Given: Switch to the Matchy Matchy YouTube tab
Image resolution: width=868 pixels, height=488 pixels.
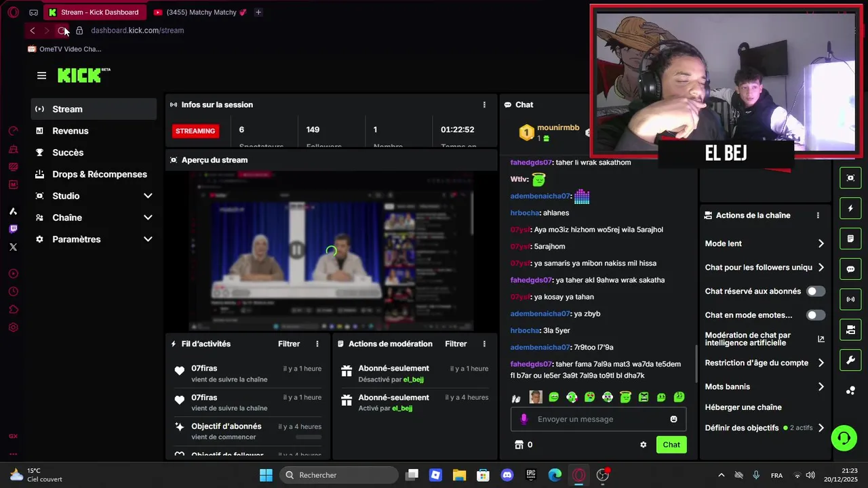Looking at the screenshot, I should coord(199,12).
